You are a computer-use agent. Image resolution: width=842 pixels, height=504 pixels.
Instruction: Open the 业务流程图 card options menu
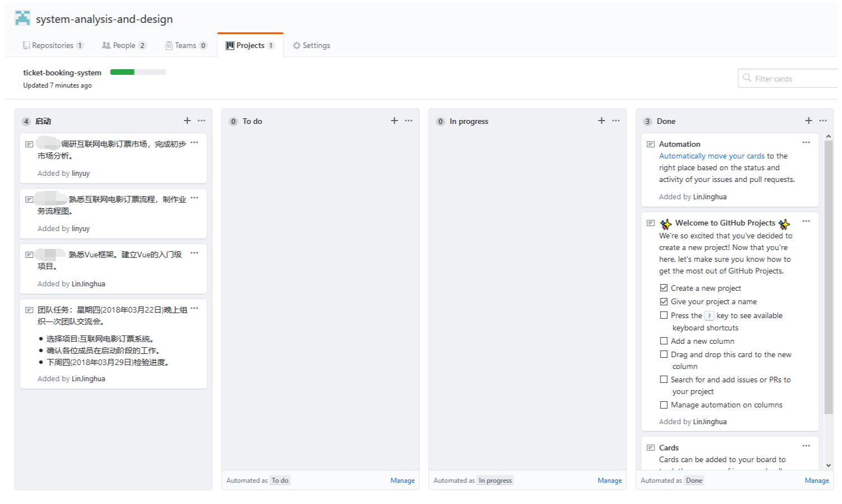(194, 198)
